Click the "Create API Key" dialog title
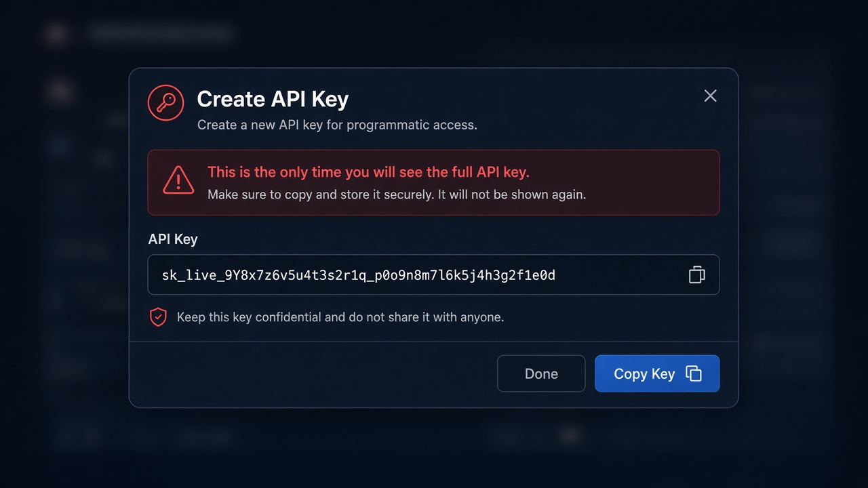868x488 pixels. pyautogui.click(x=273, y=99)
